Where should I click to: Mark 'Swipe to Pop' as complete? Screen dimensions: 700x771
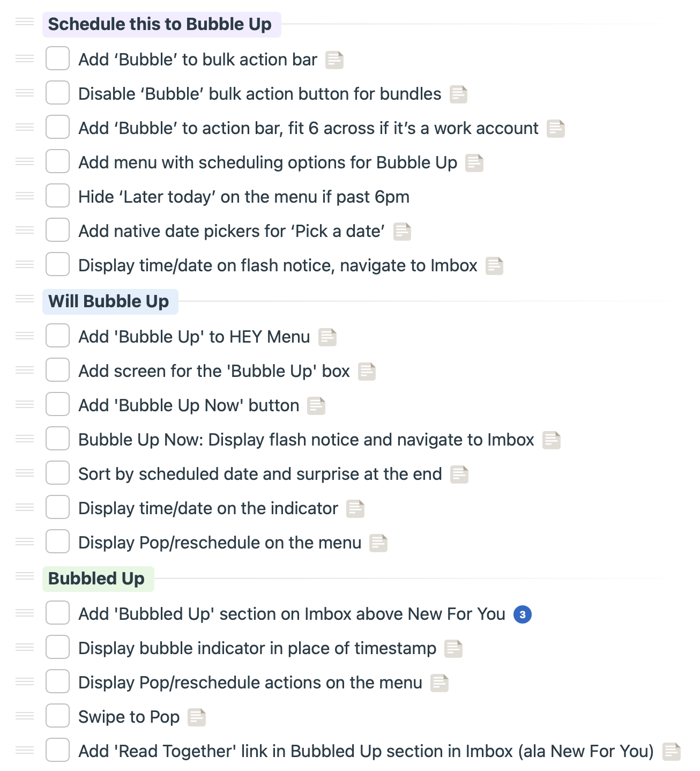click(x=57, y=716)
